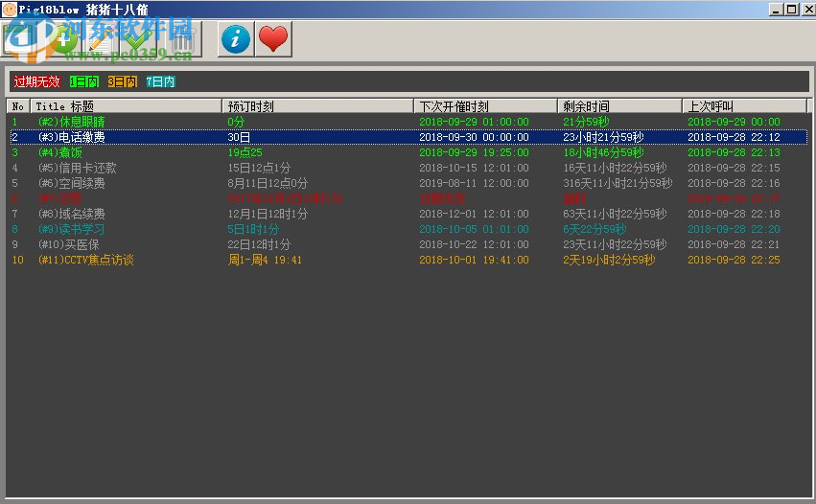
Task: Minimize the Pig18blow window
Action: click(x=776, y=10)
